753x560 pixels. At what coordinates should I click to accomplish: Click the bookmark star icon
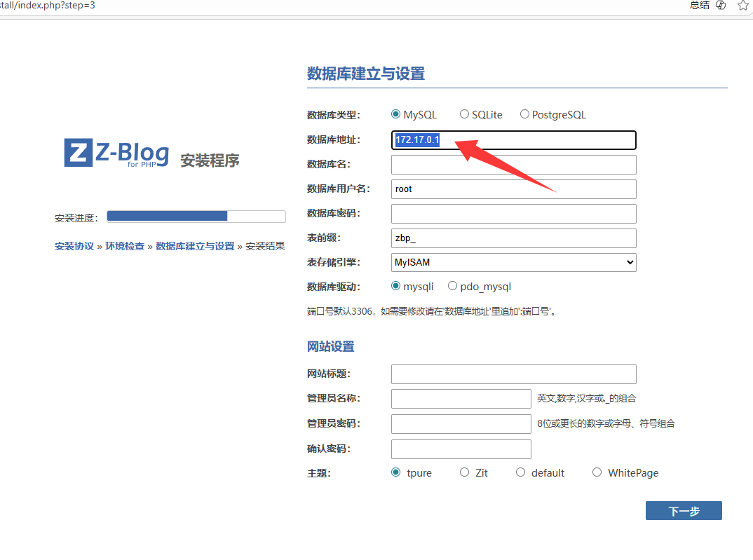click(x=743, y=6)
